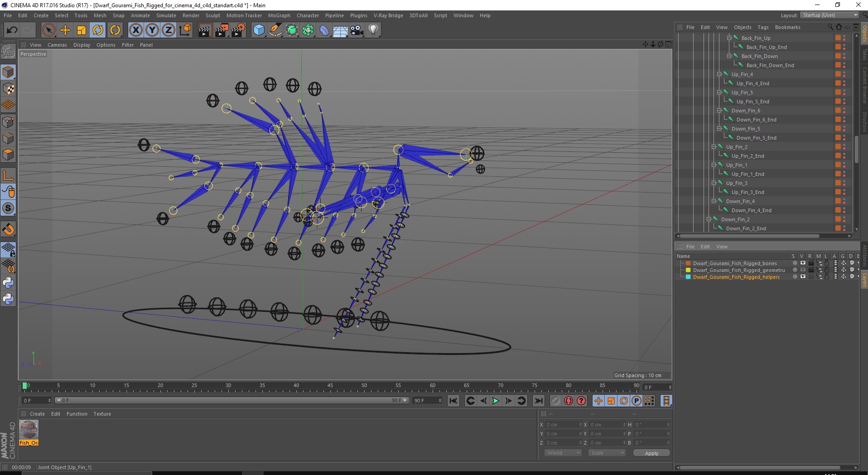Image resolution: width=868 pixels, height=475 pixels.
Task: Click the X position input field
Action: coord(563,425)
